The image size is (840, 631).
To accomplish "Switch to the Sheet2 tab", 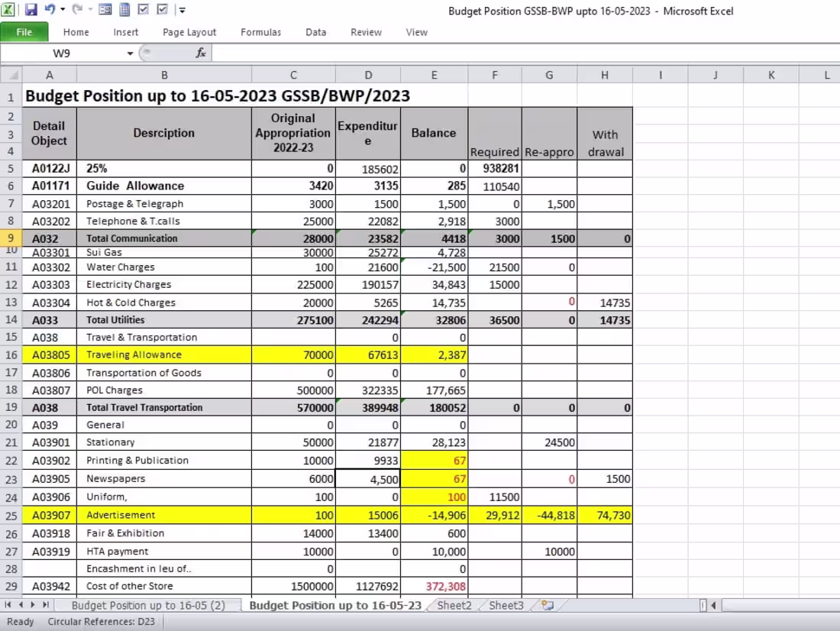I will (454, 605).
